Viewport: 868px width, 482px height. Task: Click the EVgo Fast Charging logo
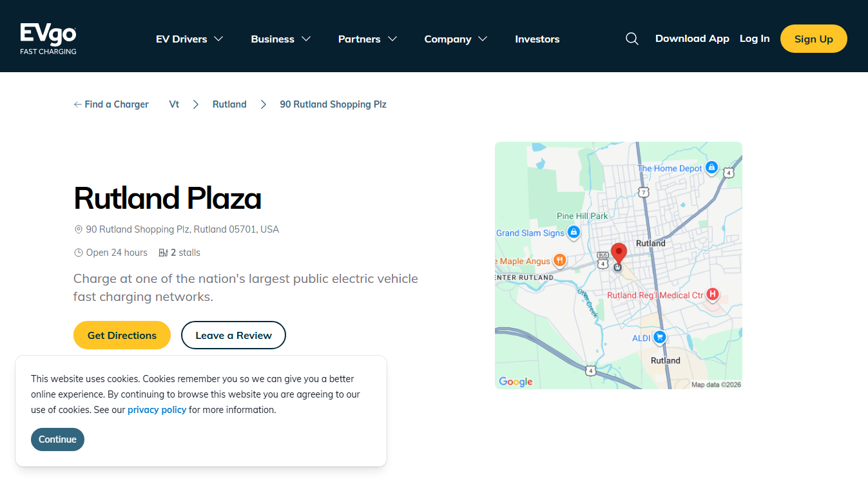[x=48, y=39]
